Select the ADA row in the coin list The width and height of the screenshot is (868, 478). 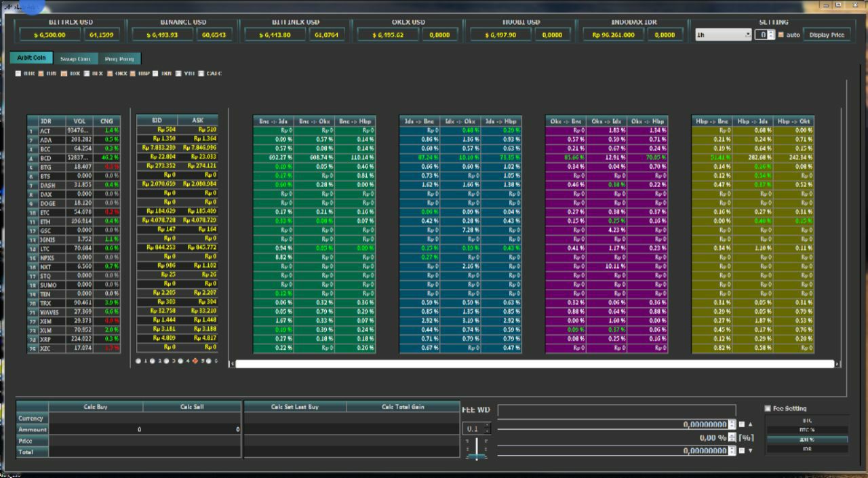pyautogui.click(x=73, y=140)
